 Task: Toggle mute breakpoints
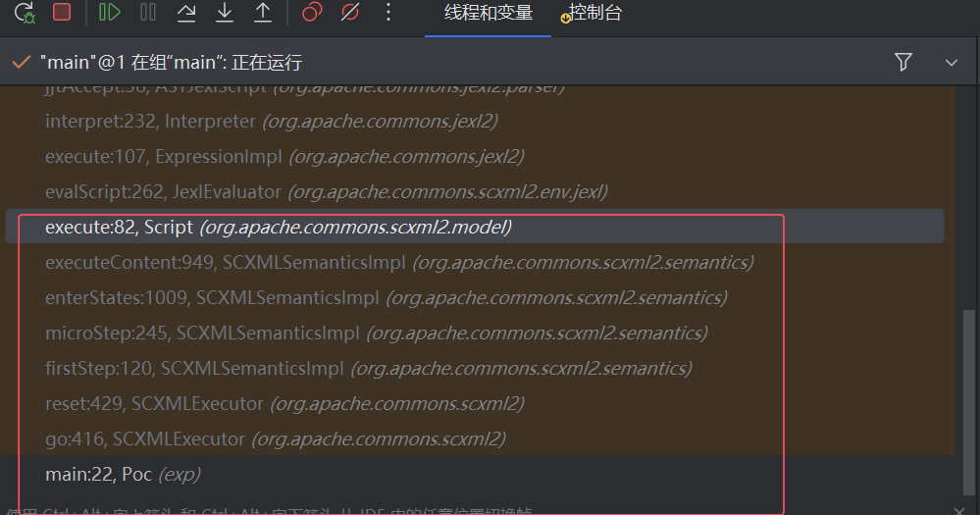tap(350, 13)
